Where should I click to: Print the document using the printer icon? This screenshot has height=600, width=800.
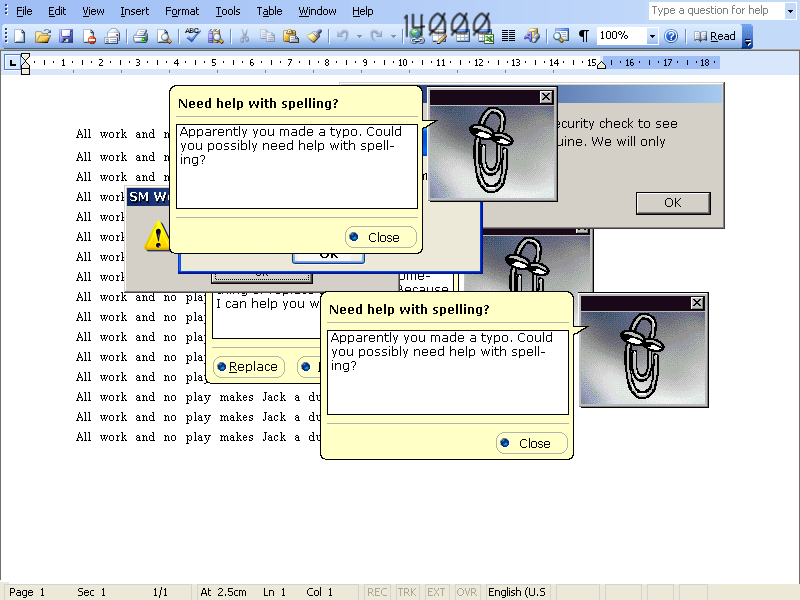click(140, 36)
